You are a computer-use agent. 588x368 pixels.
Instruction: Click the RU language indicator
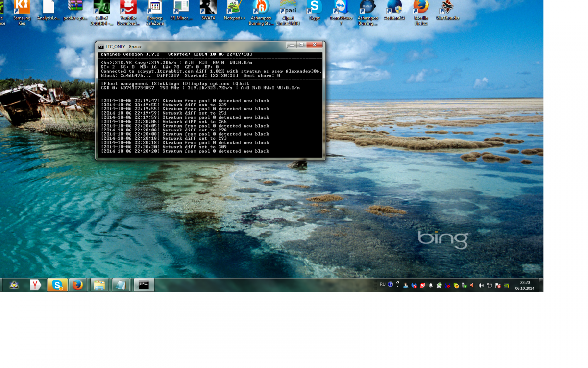[382, 284]
